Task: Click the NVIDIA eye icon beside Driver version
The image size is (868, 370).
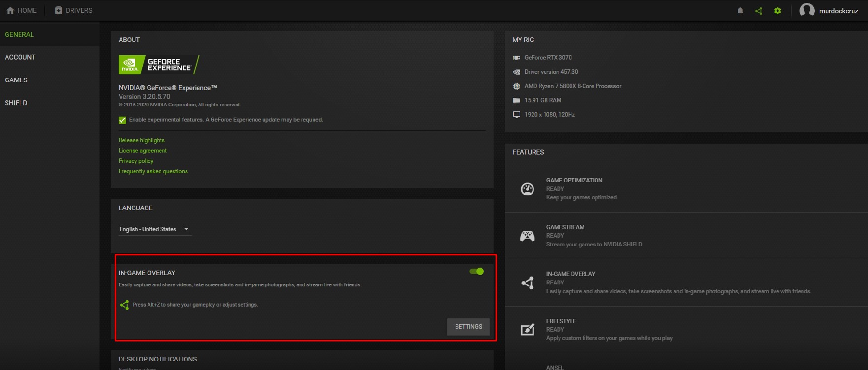Action: click(516, 72)
